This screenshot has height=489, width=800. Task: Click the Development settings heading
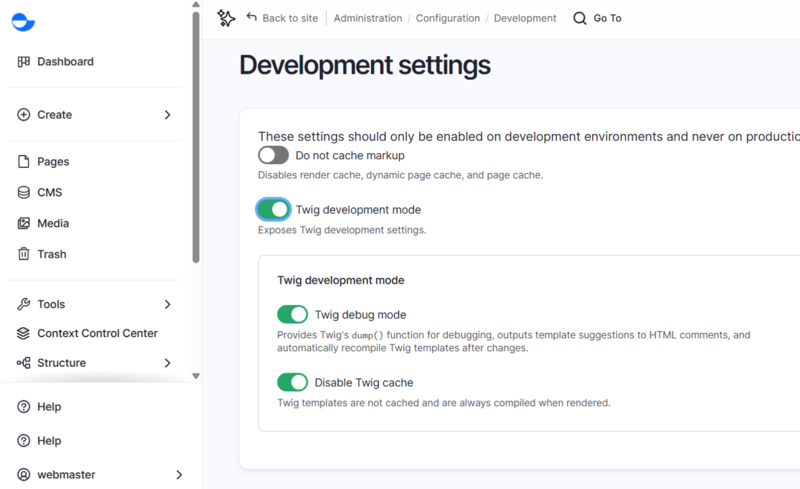365,65
